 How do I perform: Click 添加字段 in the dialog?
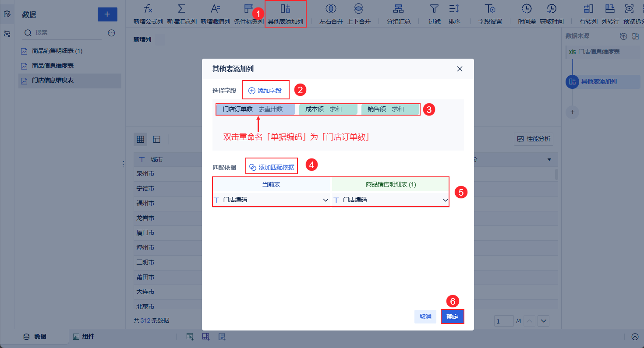click(265, 91)
